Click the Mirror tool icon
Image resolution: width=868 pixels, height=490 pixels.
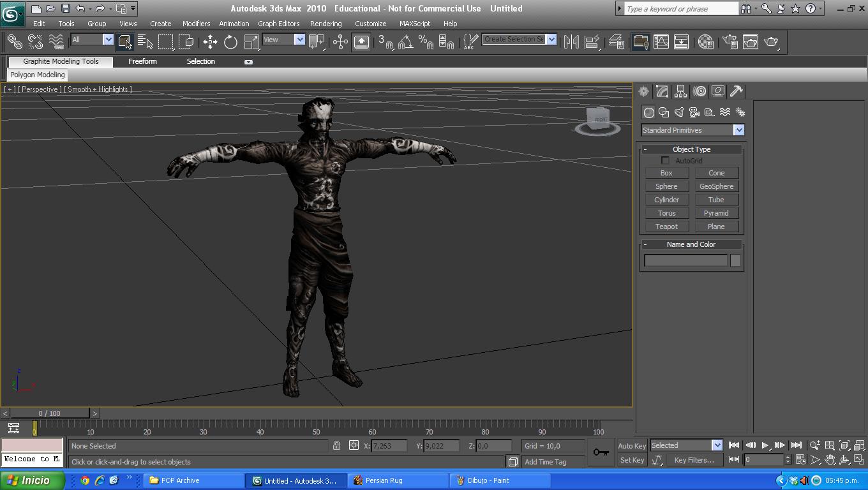coord(571,42)
